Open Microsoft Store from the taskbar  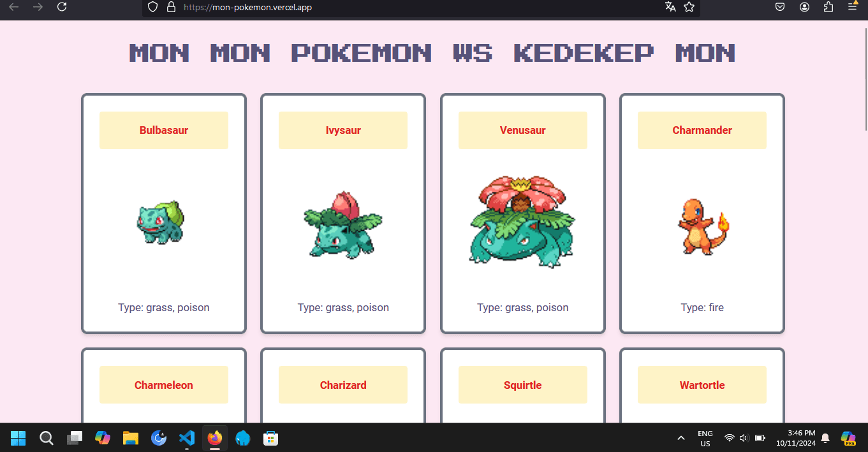(271, 438)
